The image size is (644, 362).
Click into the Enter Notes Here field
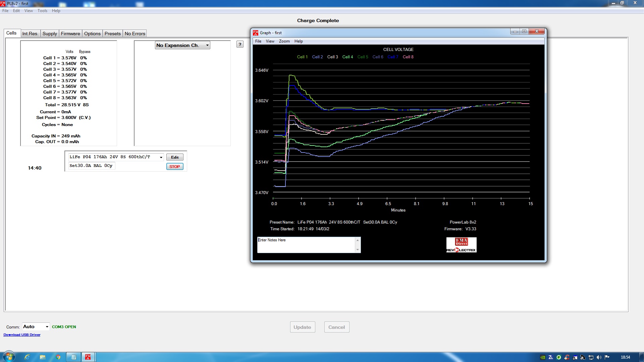click(305, 245)
